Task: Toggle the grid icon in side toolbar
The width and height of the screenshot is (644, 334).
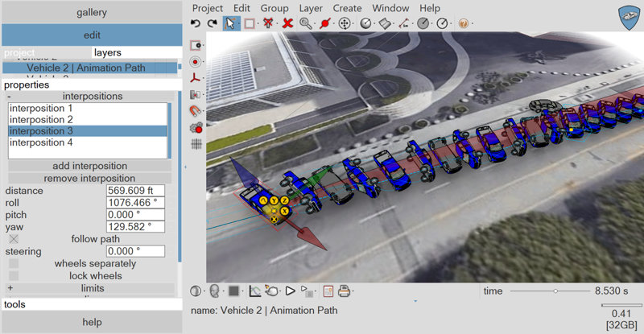Action: [196, 144]
